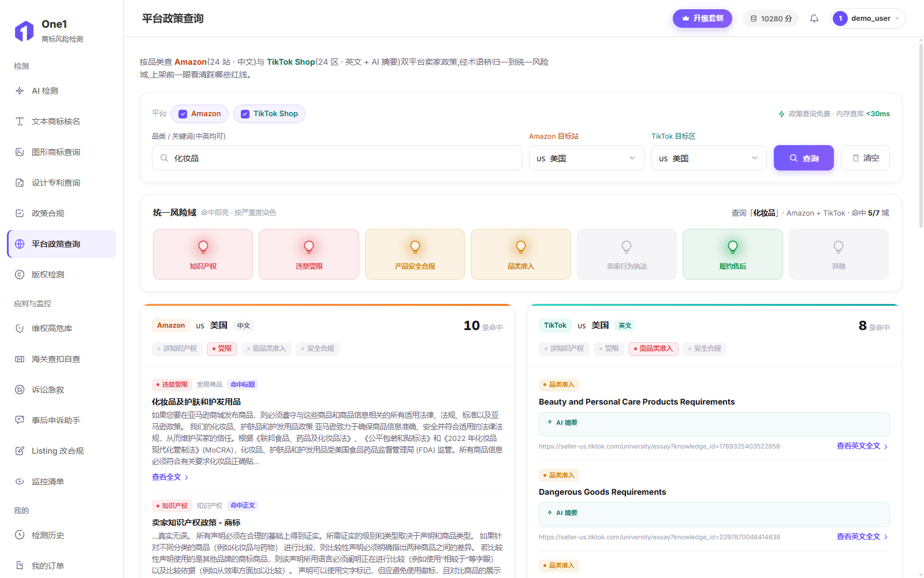Click the search magnifier in keyword field
This screenshot has height=578, width=924.
[165, 158]
